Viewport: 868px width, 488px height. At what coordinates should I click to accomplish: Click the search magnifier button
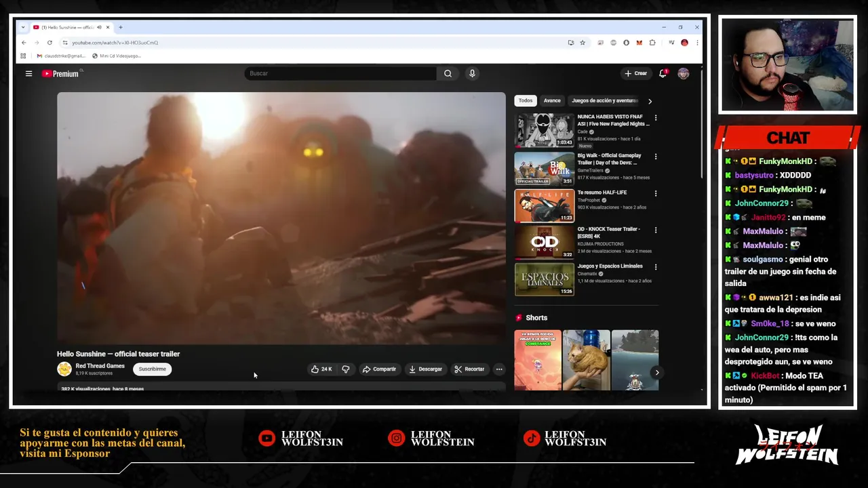[x=448, y=73]
